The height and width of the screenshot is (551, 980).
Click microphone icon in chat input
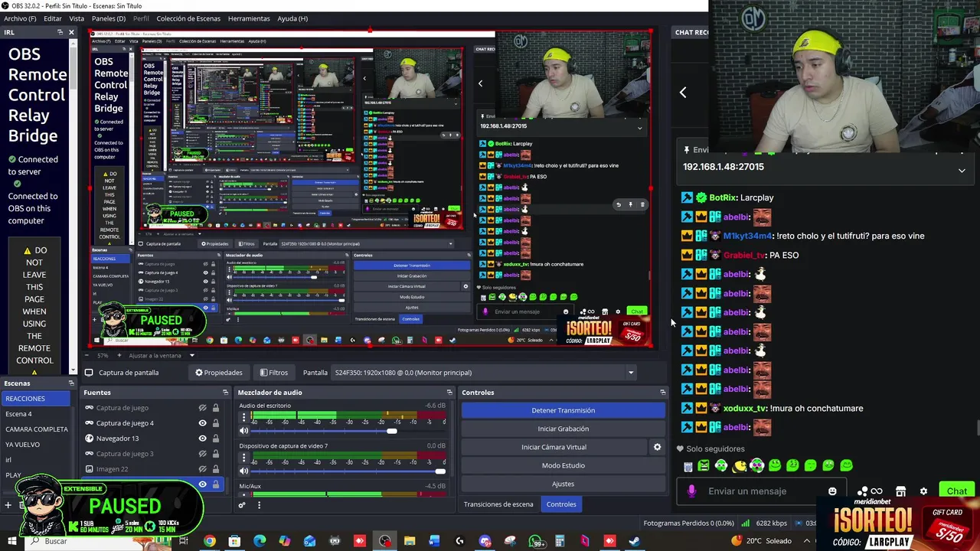coord(691,491)
